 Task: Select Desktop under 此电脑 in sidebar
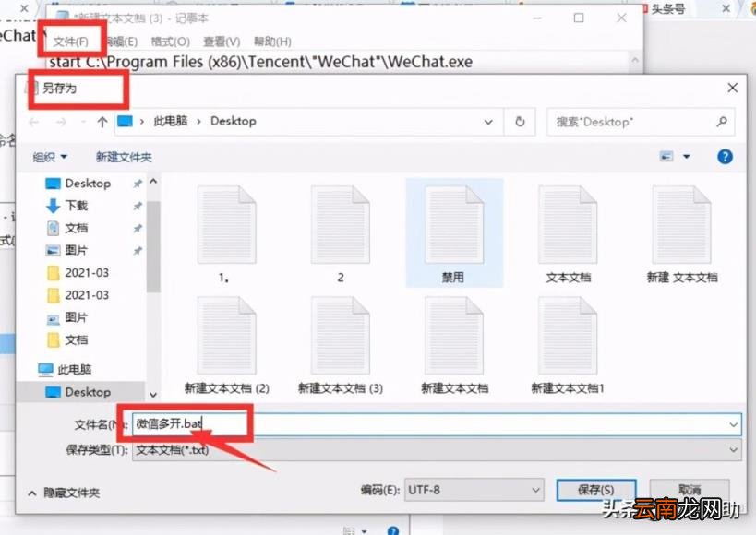(88, 392)
